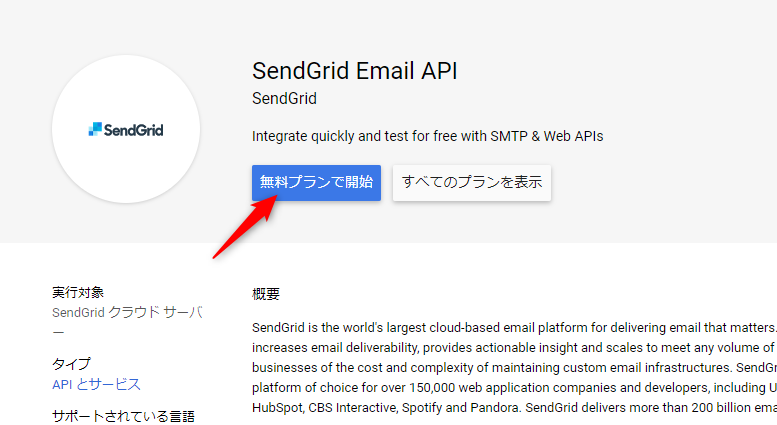
Task: Click overview line starting 'businesses of the cost'
Action: (514, 368)
